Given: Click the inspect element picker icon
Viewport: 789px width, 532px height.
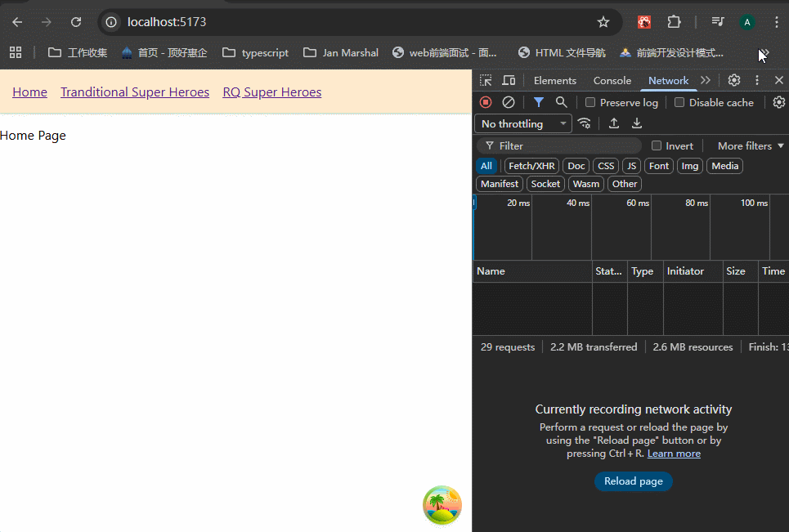Looking at the screenshot, I should tap(486, 80).
